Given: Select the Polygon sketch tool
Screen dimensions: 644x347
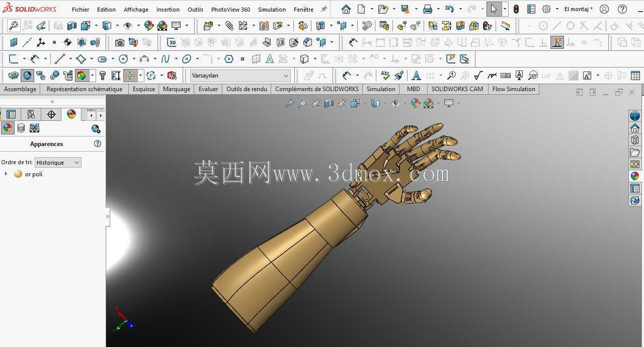Looking at the screenshot, I should pos(229,59).
